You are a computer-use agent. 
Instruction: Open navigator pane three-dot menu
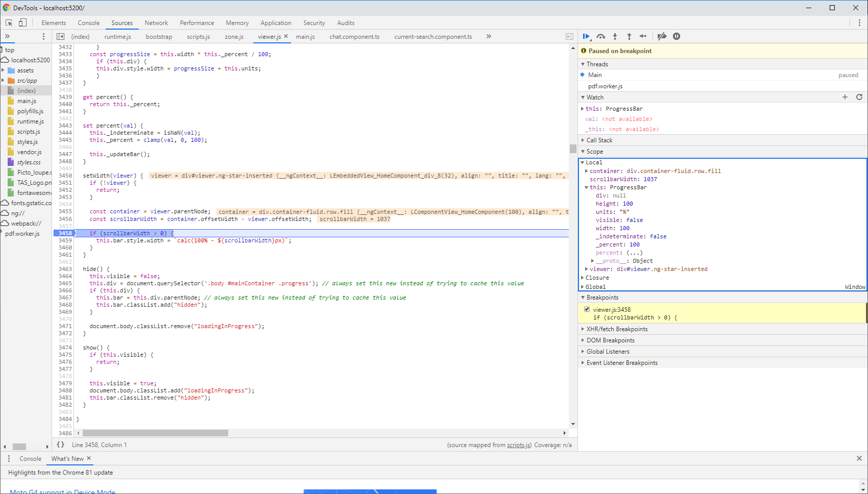click(43, 36)
